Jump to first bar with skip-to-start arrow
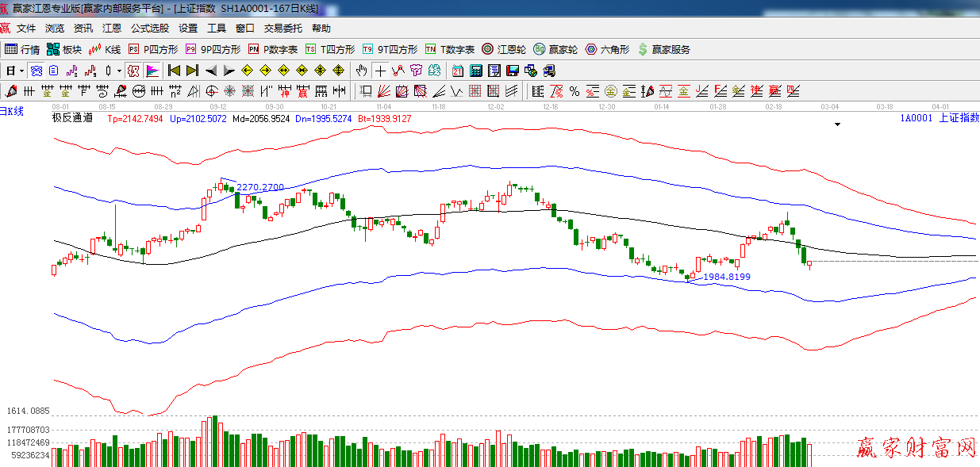 174,71
